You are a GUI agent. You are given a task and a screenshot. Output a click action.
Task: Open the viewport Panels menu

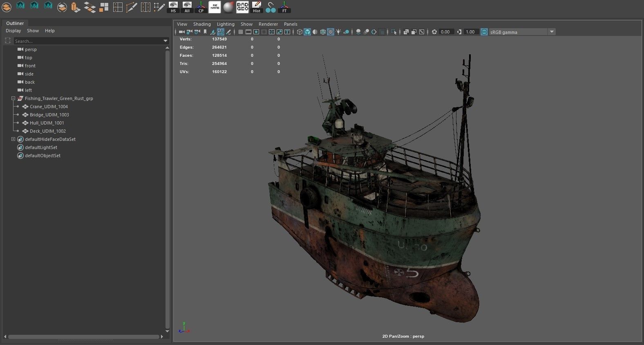click(x=291, y=24)
